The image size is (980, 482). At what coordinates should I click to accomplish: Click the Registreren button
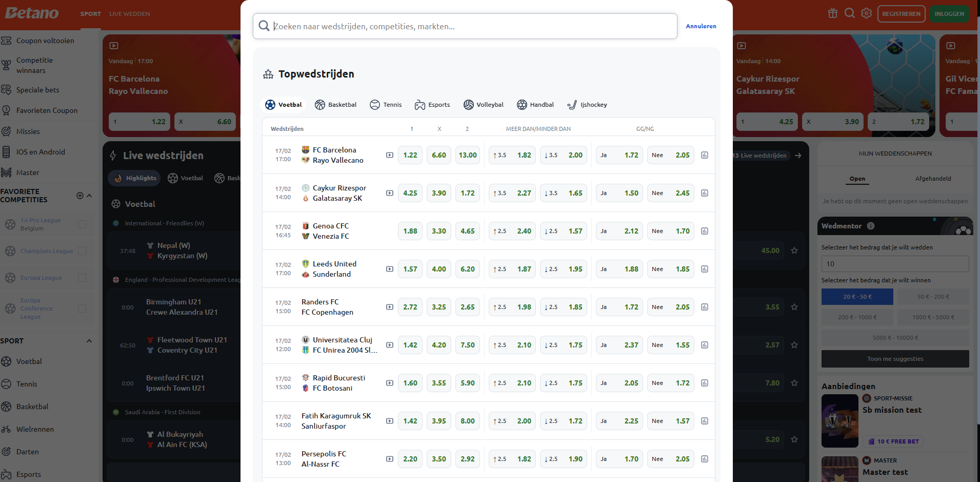[x=902, y=14]
